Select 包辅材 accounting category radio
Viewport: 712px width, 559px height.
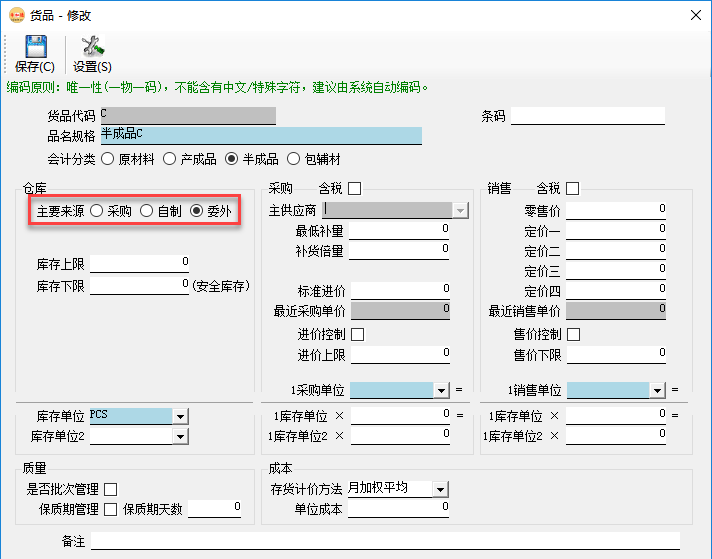[x=293, y=159]
